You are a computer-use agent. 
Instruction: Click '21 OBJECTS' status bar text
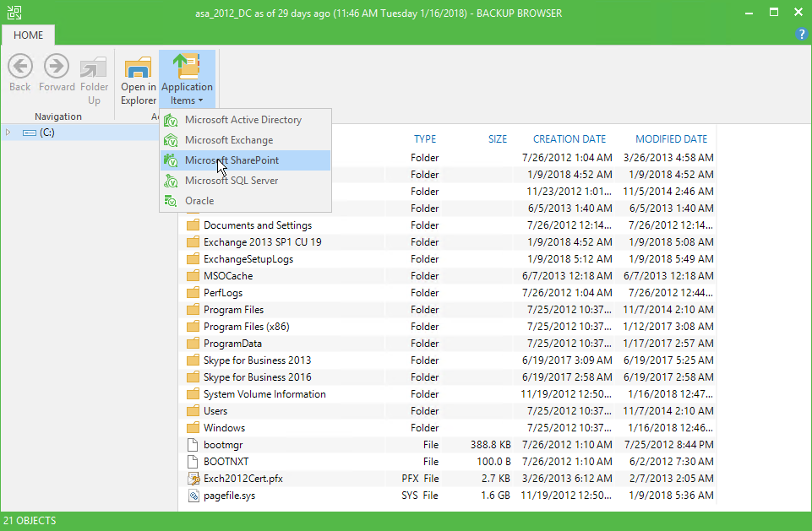click(30, 521)
